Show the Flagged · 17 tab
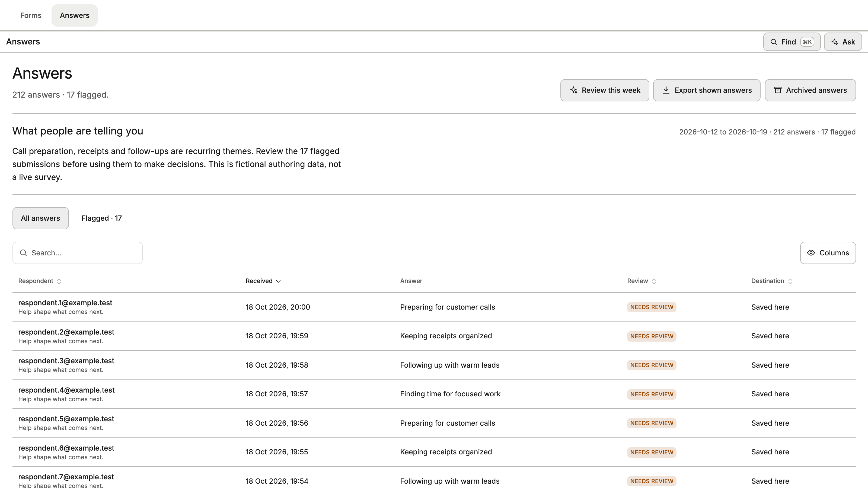 coord(101,218)
